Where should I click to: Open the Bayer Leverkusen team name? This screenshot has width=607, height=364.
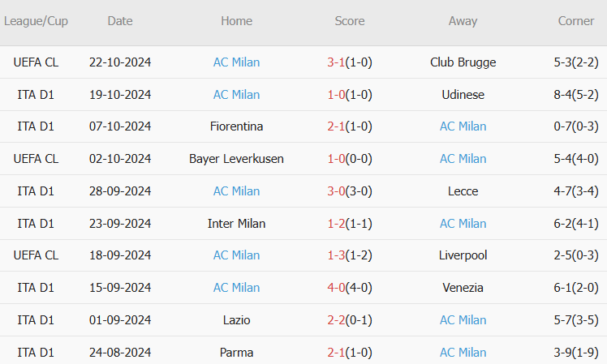[236, 159]
